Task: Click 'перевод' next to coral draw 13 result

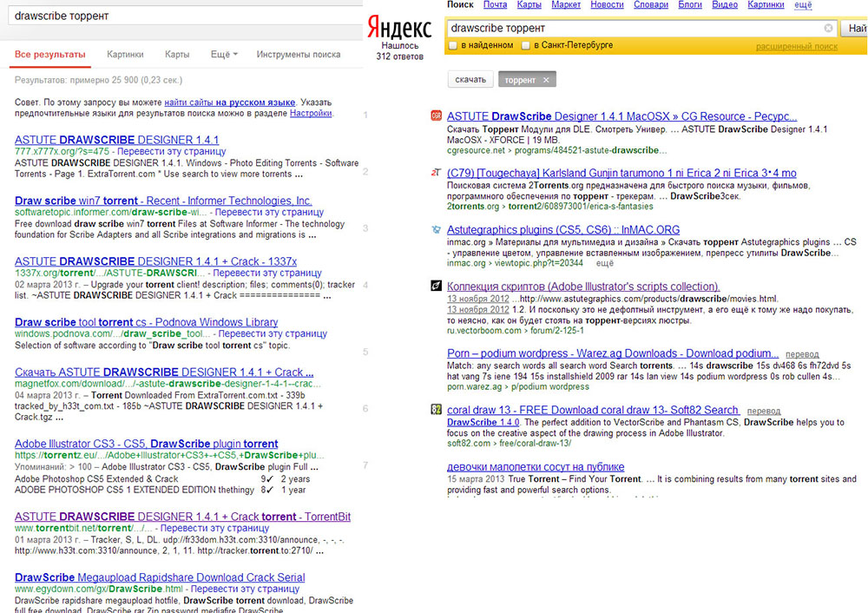Action: (763, 411)
